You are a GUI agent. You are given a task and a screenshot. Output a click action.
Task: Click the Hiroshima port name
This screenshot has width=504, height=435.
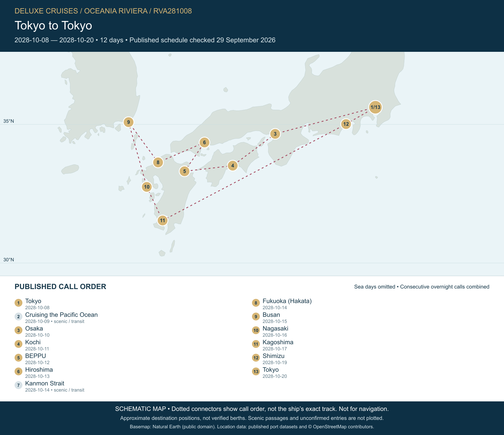pos(39,370)
